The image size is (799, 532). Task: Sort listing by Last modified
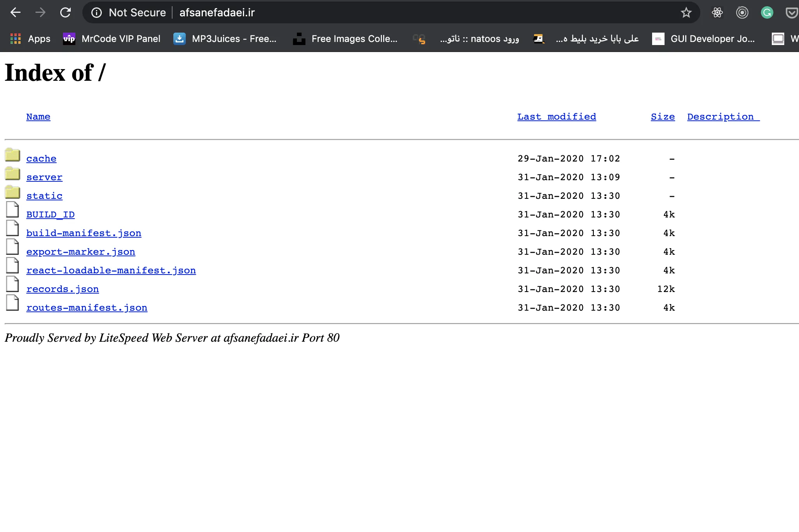click(556, 117)
